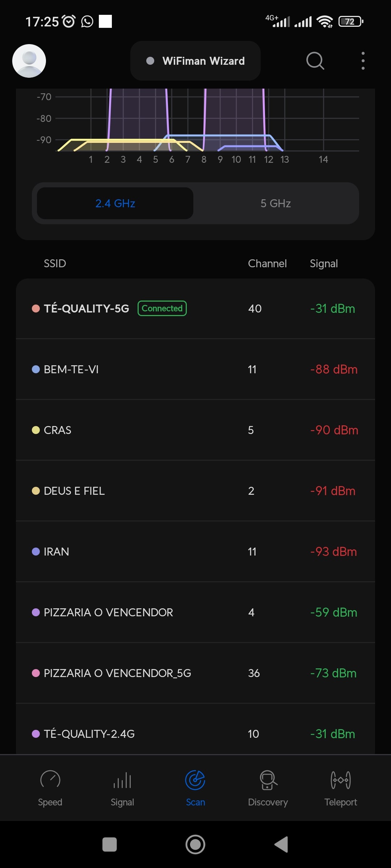391x868 pixels.
Task: Open the WiFiman Wizard button
Action: click(195, 61)
